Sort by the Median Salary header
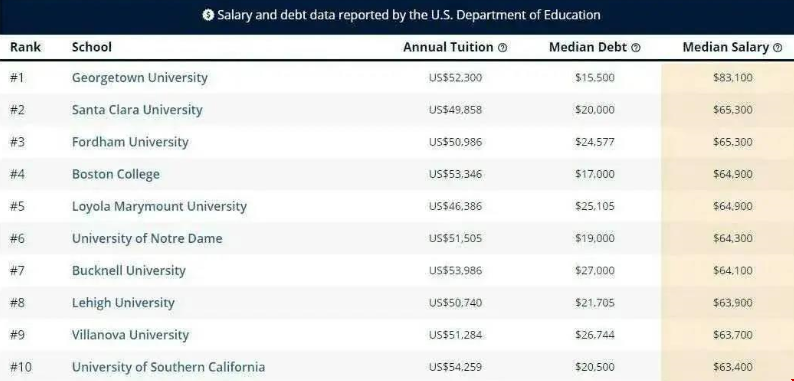 coord(726,47)
